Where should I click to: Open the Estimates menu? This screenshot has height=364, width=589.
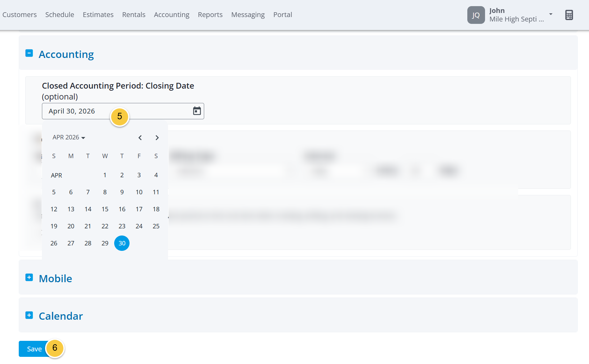point(98,15)
